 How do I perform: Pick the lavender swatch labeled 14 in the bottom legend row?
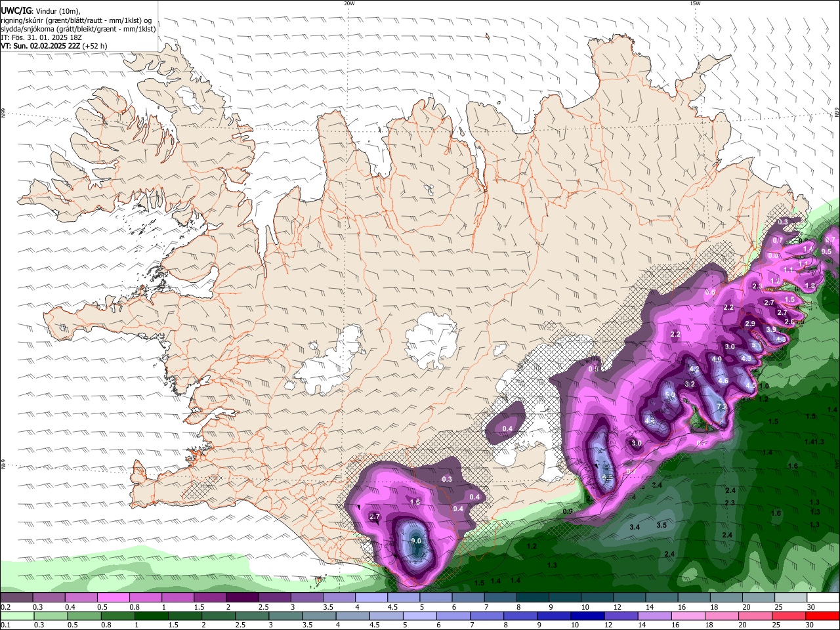654,616
